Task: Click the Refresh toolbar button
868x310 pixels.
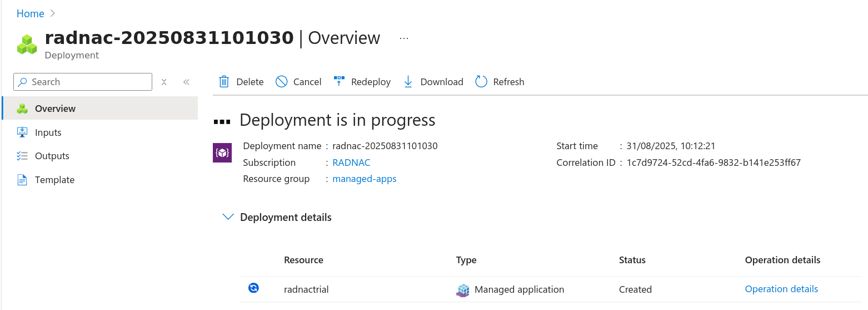Action: pyautogui.click(x=500, y=82)
